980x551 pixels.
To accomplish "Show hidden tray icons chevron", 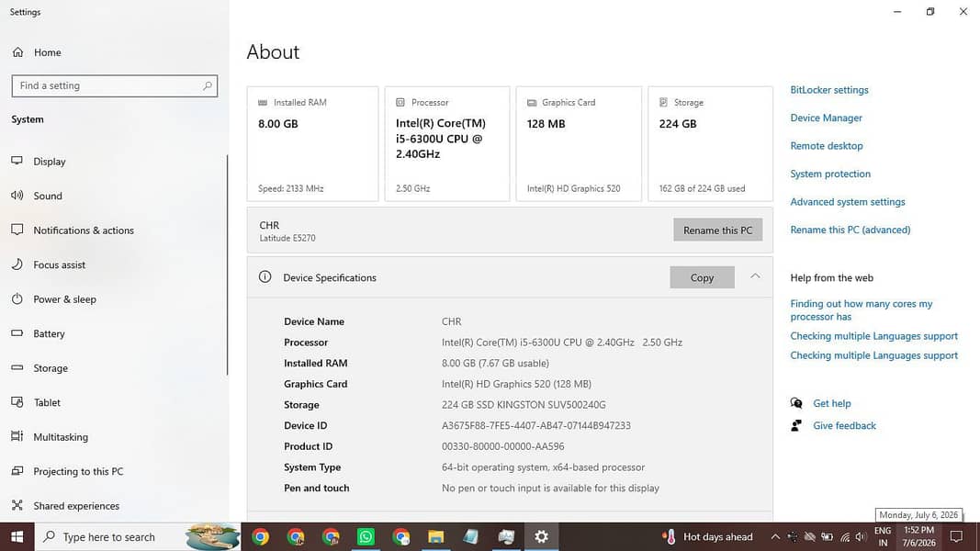I will click(775, 536).
